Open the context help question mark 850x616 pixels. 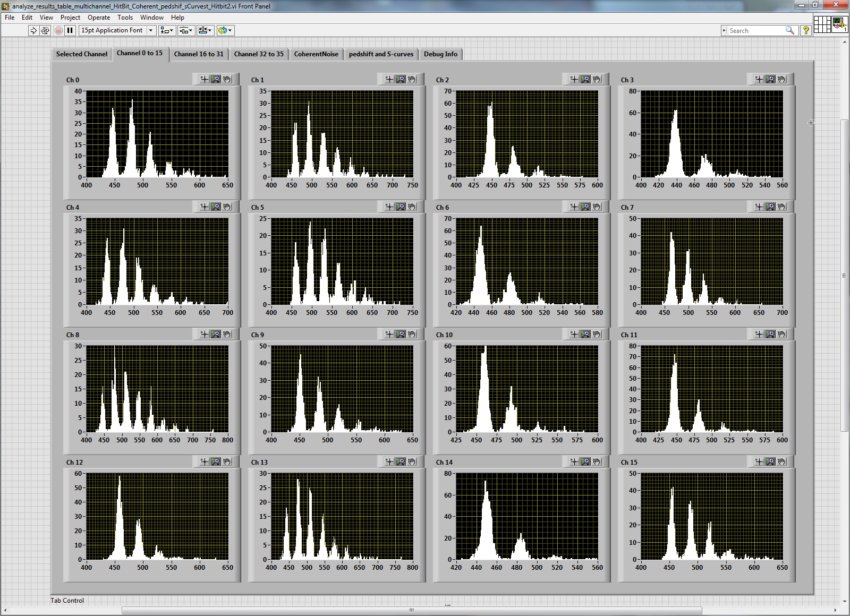806,30
